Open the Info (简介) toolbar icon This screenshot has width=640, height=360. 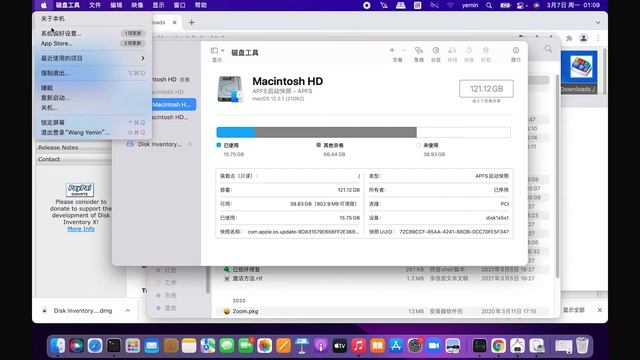[x=516, y=51]
